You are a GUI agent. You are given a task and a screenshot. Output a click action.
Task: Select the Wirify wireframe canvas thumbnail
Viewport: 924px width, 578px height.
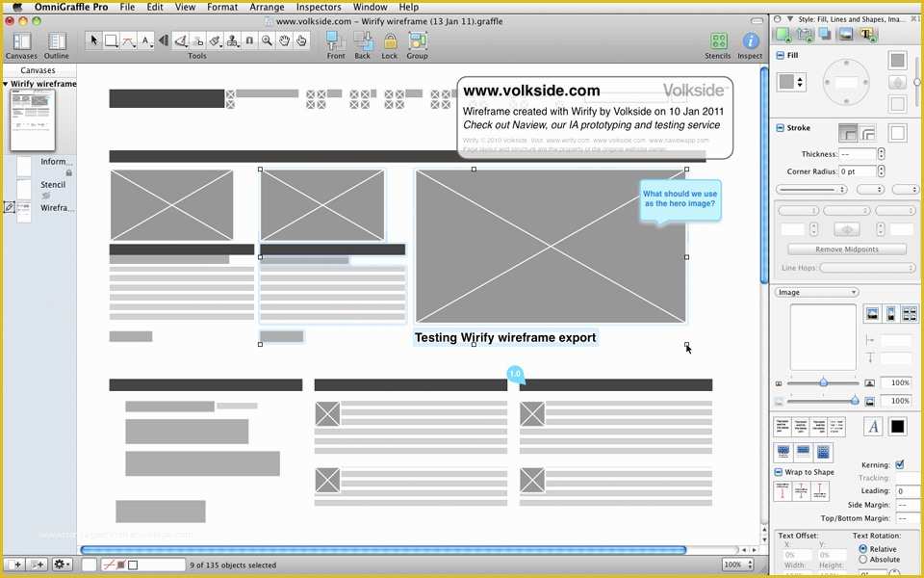point(33,121)
